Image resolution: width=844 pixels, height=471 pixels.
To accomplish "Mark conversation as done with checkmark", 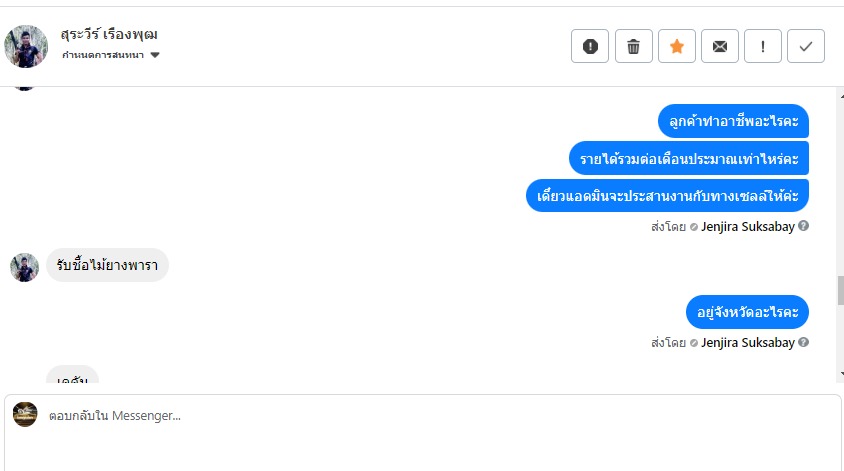I will (806, 46).
